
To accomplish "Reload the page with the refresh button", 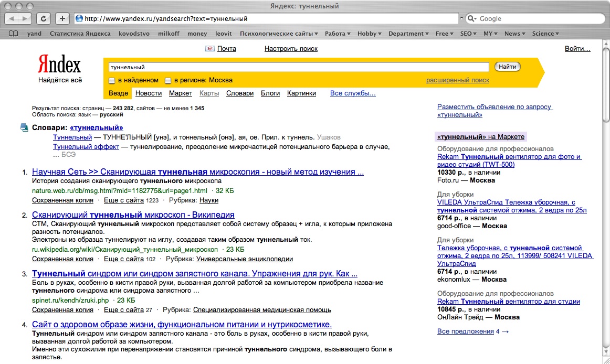I will click(x=44, y=19).
